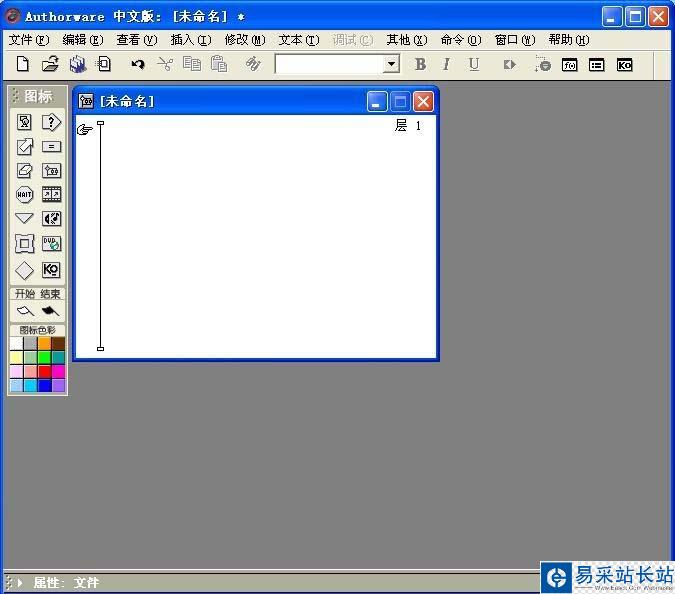
Task: Open a file using the toolbar folder icon
Action: pyautogui.click(x=50, y=64)
